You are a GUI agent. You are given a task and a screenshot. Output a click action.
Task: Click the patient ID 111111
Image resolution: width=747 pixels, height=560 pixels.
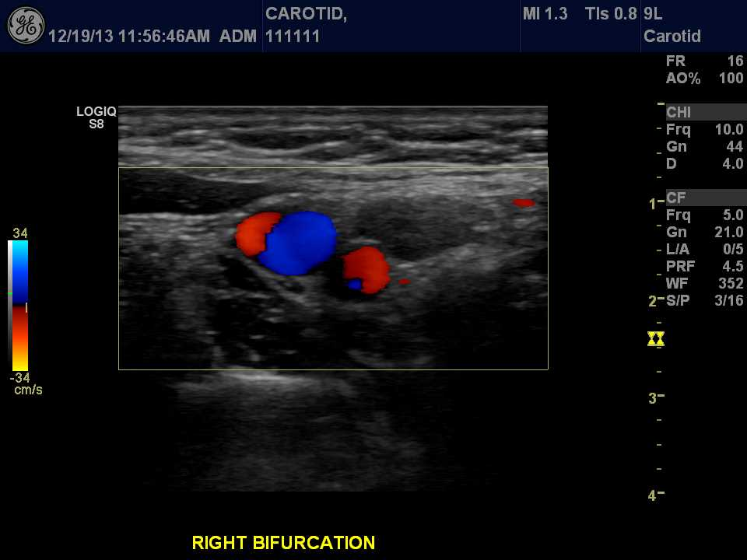point(293,37)
